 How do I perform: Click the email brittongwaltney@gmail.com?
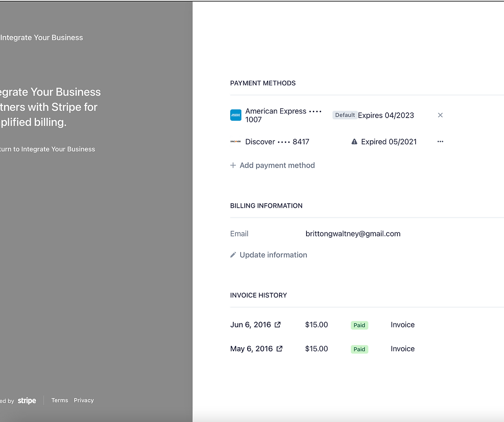point(353,234)
